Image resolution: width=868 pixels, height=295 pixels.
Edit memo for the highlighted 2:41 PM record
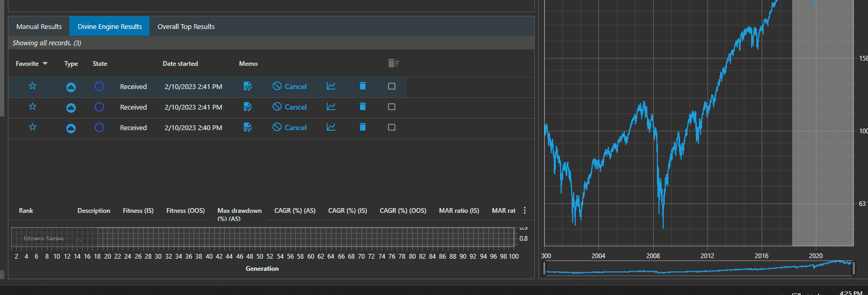coord(248,86)
